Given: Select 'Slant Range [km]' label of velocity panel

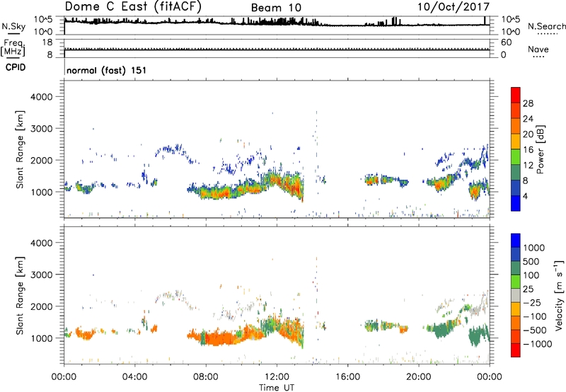Looking at the screenshot, I should click(x=20, y=295).
